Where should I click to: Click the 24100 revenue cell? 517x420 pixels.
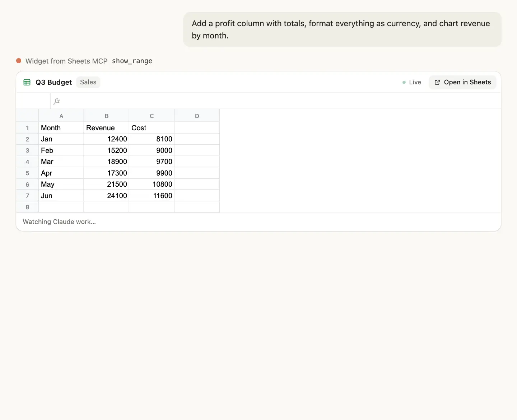pyautogui.click(x=107, y=196)
